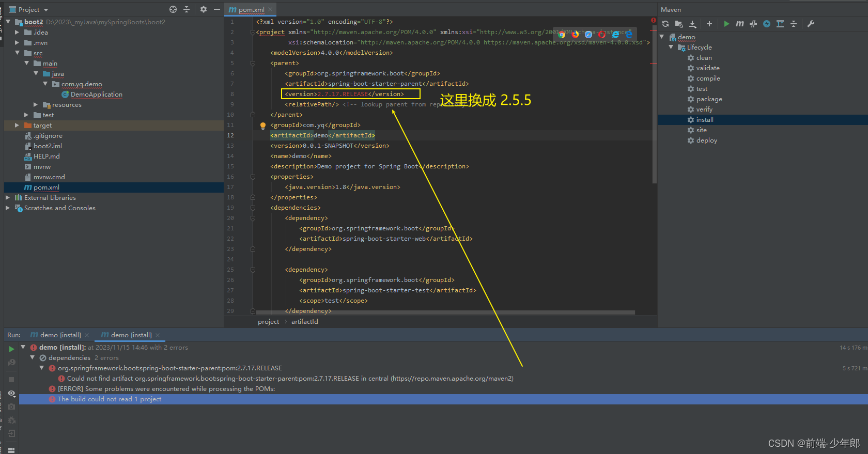Rerun the build from Run panel

point(11,349)
